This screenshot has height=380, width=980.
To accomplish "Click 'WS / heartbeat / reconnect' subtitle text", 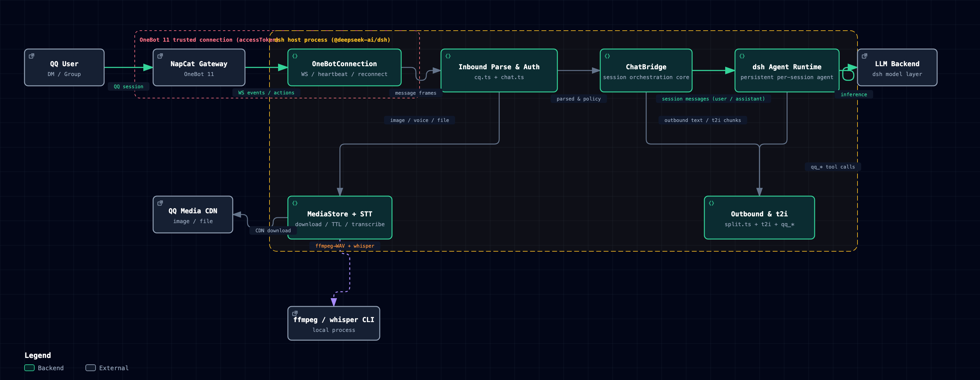I will 344,75.
